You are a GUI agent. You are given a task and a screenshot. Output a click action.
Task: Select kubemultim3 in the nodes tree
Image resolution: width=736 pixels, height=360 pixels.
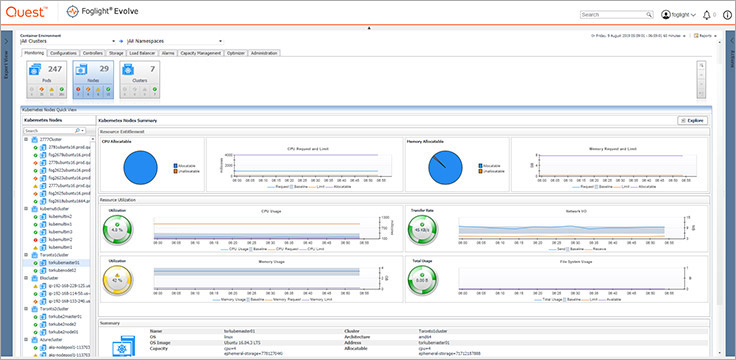click(x=60, y=232)
